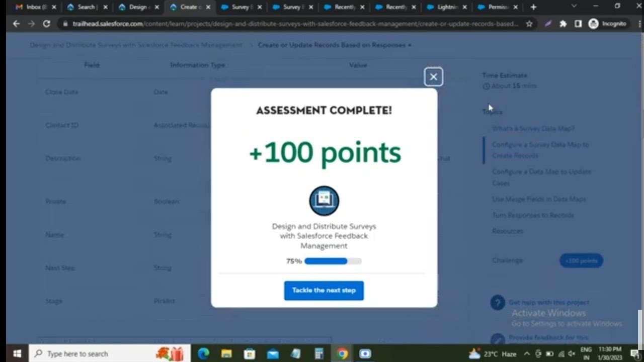
Task: Go forward in browser
Action: pyautogui.click(x=31, y=24)
